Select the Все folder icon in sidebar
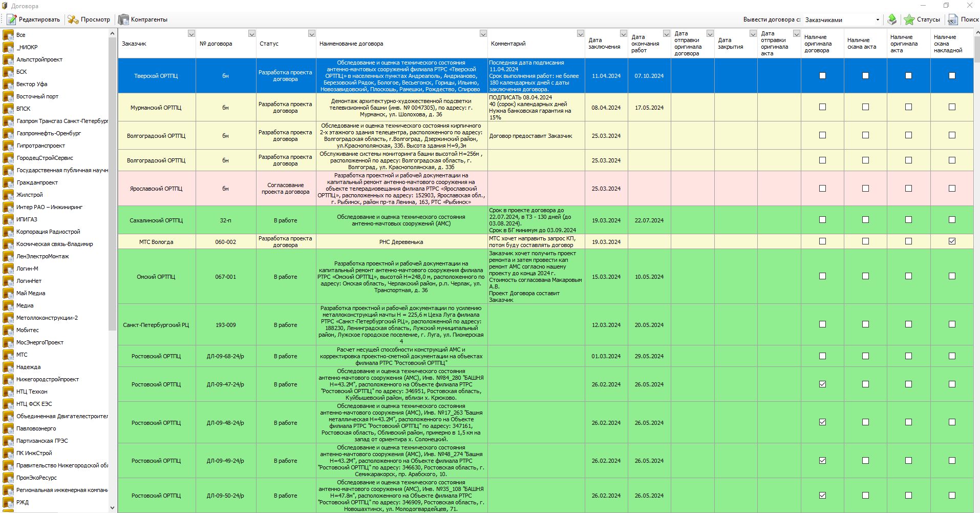 point(8,35)
